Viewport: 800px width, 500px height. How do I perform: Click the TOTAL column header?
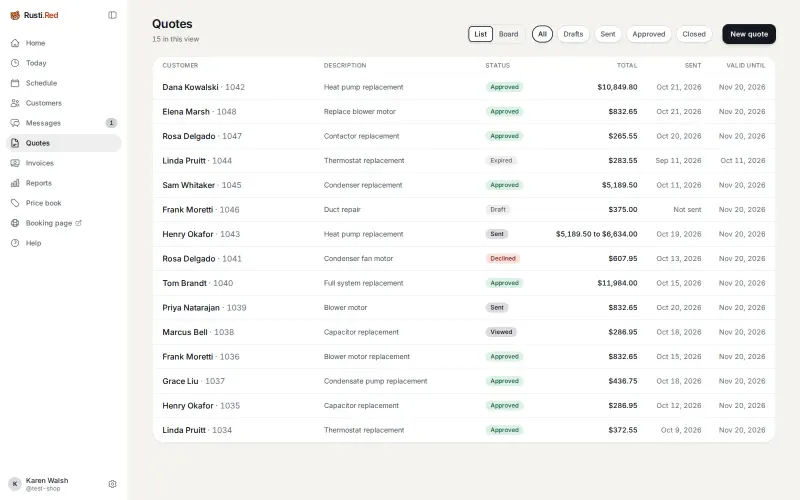(x=627, y=65)
